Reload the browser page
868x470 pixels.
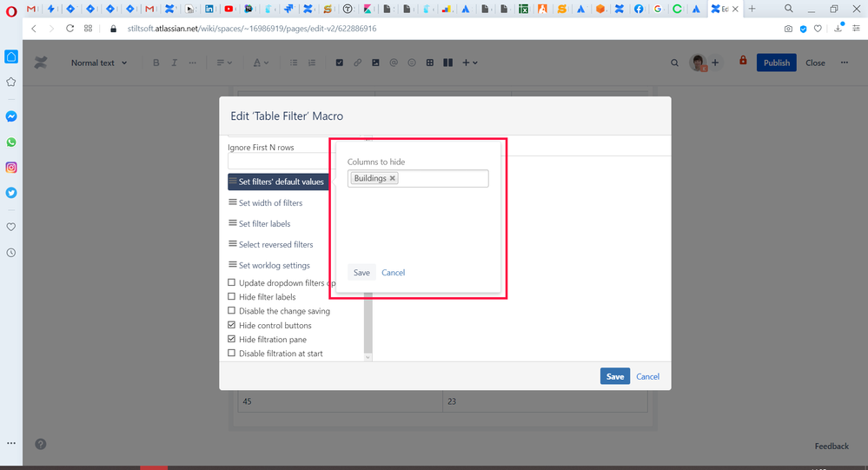pyautogui.click(x=70, y=28)
